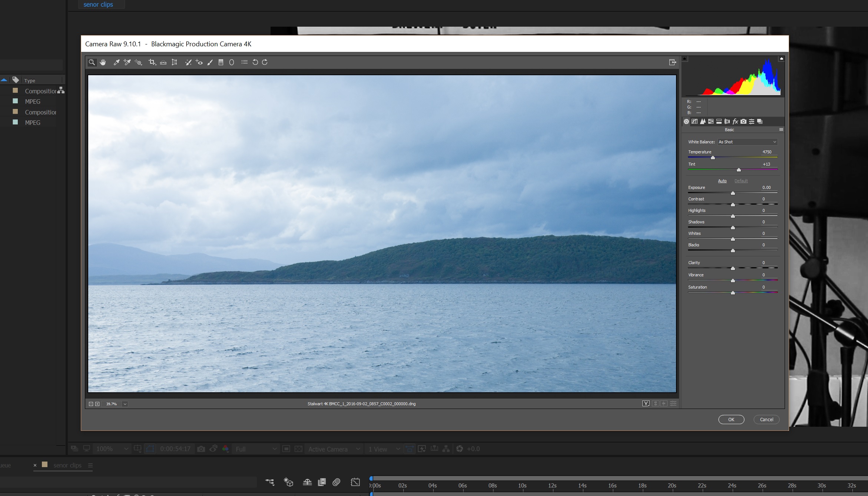Select the Spot Removal brush tool
This screenshot has height=496, width=868.
point(188,62)
